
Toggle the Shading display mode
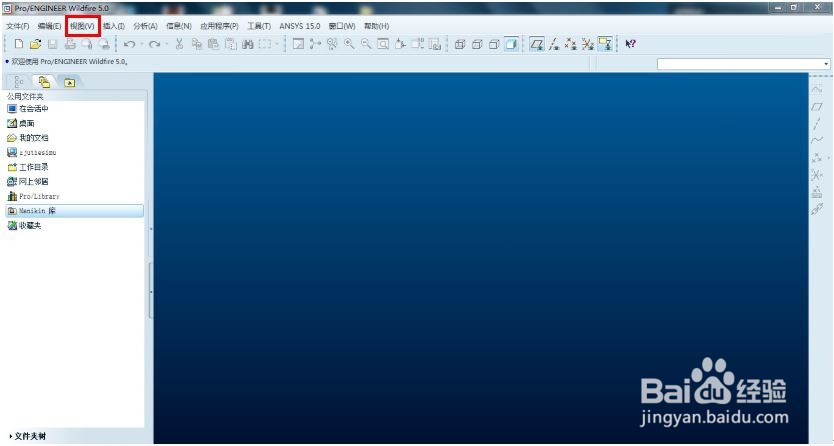click(511, 44)
